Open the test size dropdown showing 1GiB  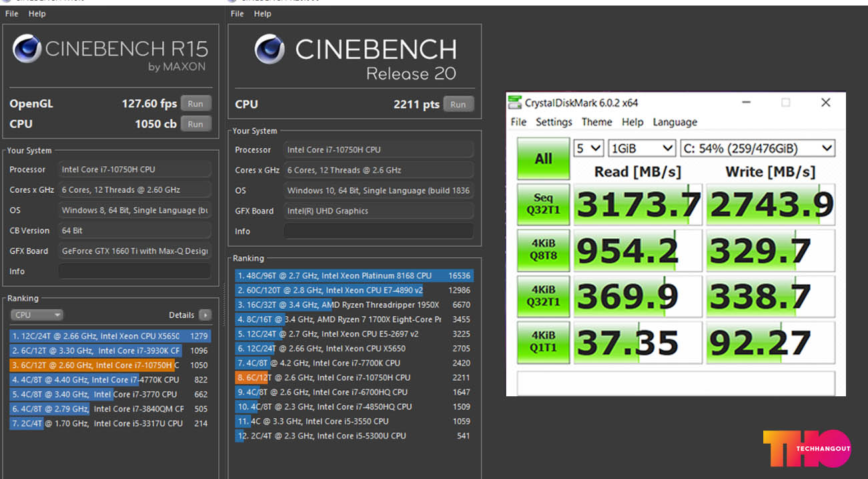click(x=642, y=148)
